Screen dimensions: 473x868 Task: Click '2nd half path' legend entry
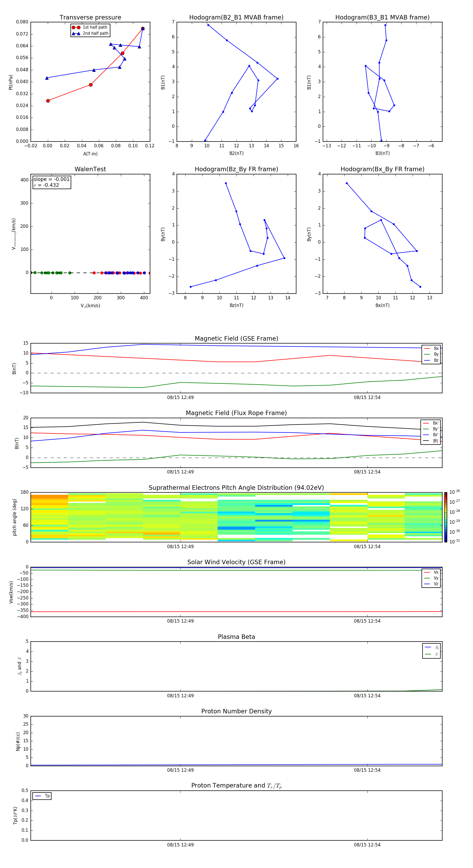point(91,33)
